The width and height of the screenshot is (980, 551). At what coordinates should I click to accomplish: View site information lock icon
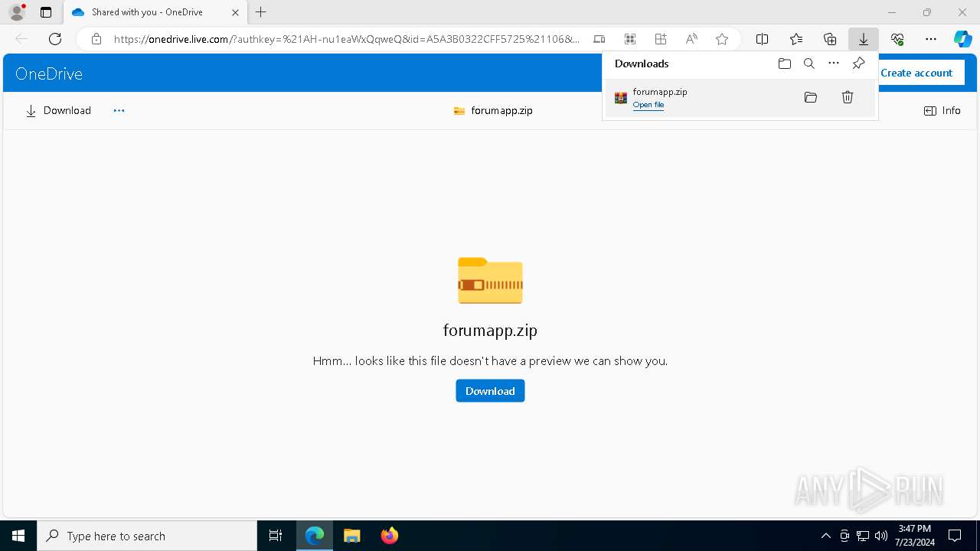[96, 39]
